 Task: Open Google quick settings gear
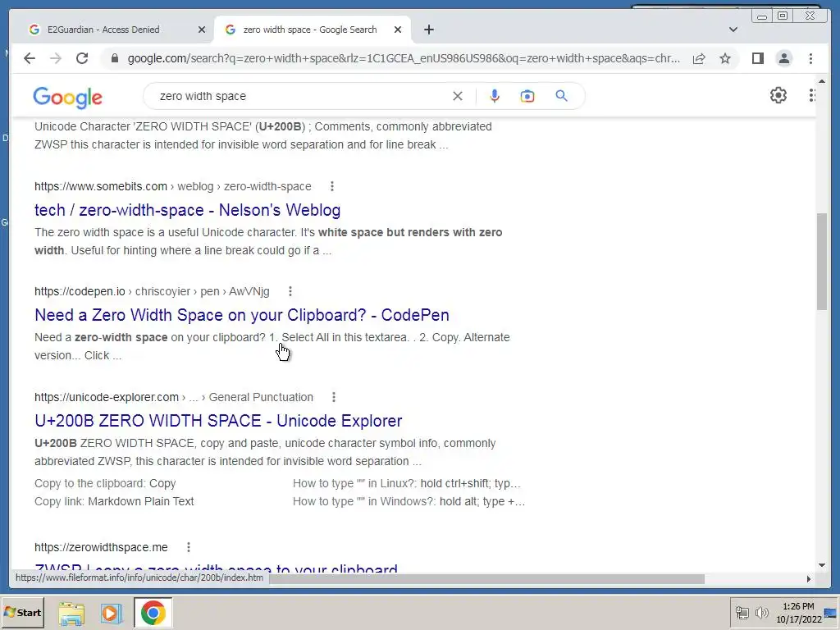tap(778, 95)
